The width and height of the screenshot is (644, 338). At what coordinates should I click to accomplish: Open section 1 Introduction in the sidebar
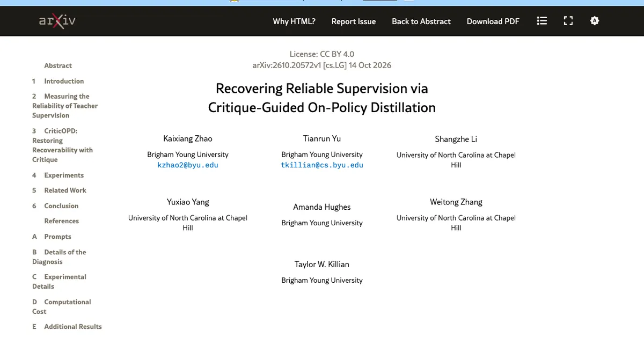58,81
